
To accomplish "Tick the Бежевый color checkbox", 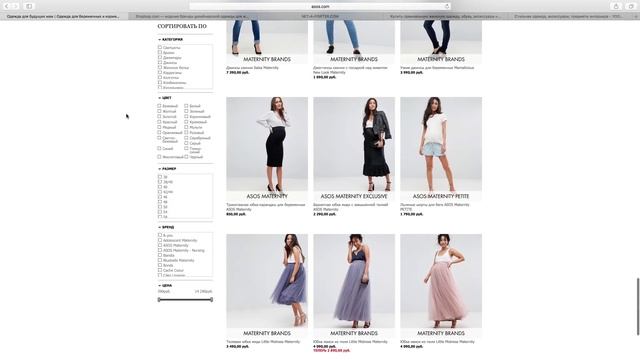I will click(160, 106).
